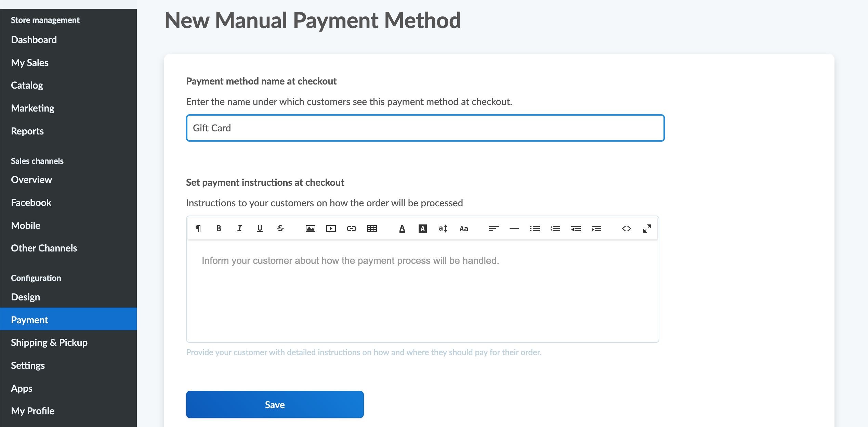
Task: Insert a video into instructions
Action: 331,229
